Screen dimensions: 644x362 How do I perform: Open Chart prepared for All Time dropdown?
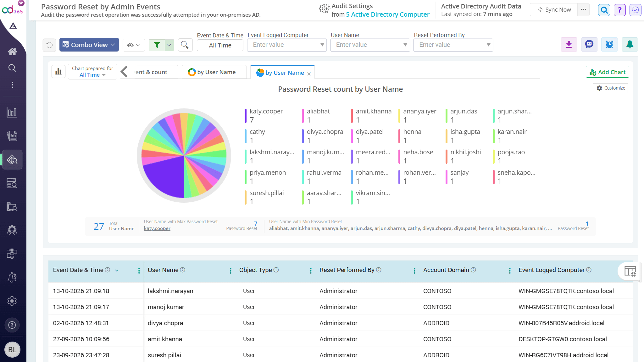(x=92, y=72)
